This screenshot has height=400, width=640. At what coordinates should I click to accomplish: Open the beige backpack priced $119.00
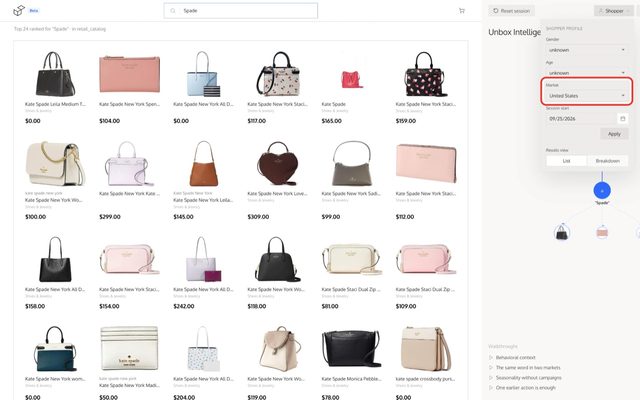click(x=279, y=349)
